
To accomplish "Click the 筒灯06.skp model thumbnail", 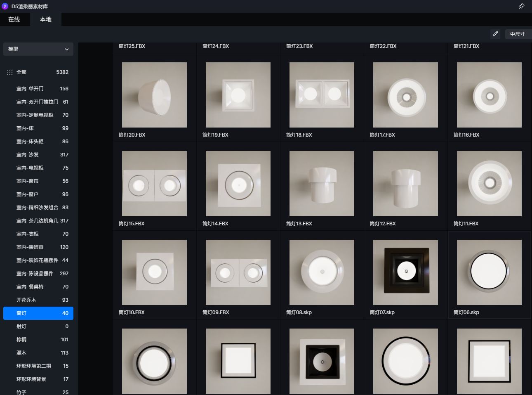I will [x=489, y=272].
